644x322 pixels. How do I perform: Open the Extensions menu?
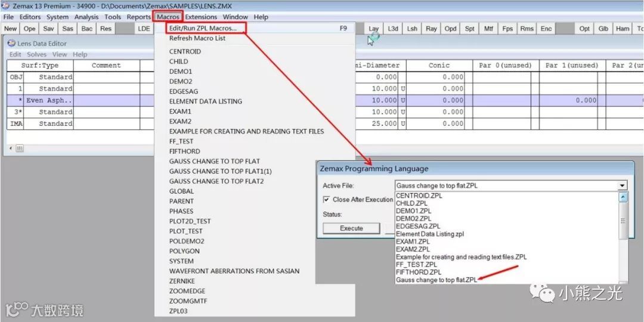[201, 17]
